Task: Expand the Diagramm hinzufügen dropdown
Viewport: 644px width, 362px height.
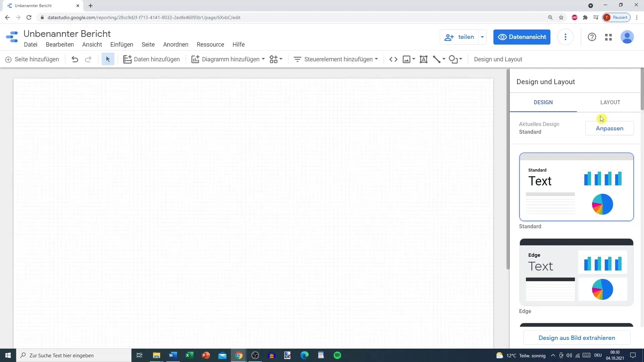Action: [263, 59]
